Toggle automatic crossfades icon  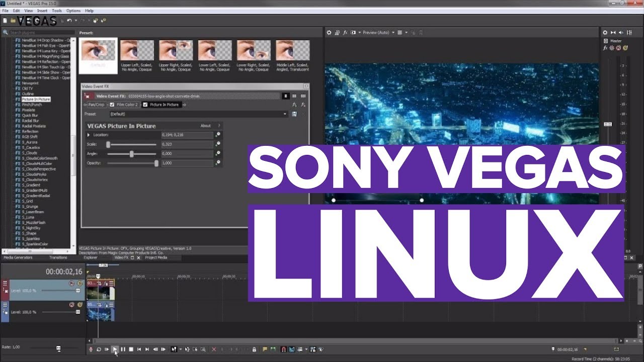coord(292,349)
